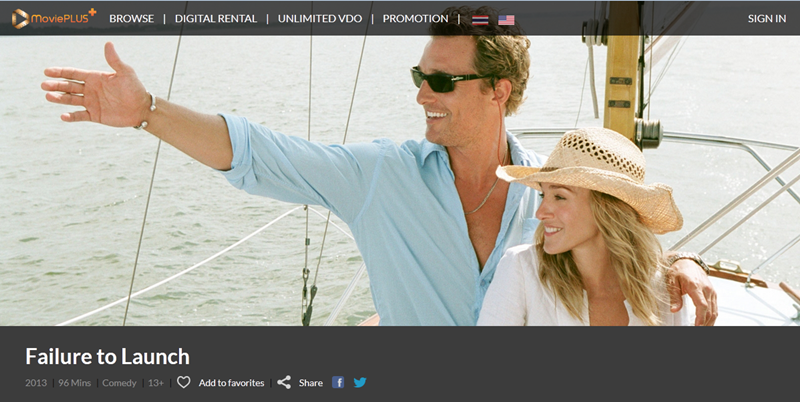Image resolution: width=800 pixels, height=402 pixels.
Task: Click the Add to favorites label
Action: tap(232, 383)
